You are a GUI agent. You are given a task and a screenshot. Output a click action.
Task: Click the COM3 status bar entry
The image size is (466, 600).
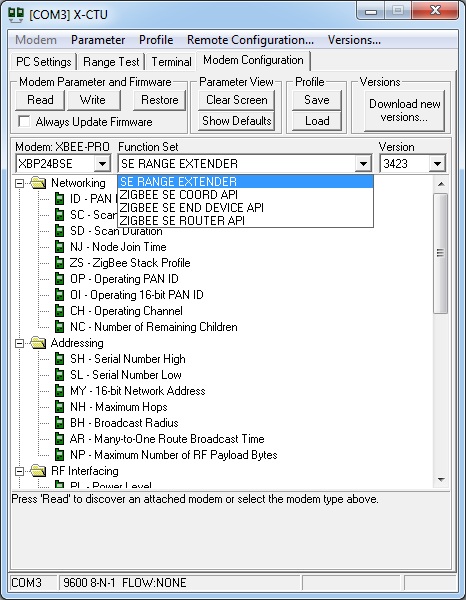click(33, 582)
